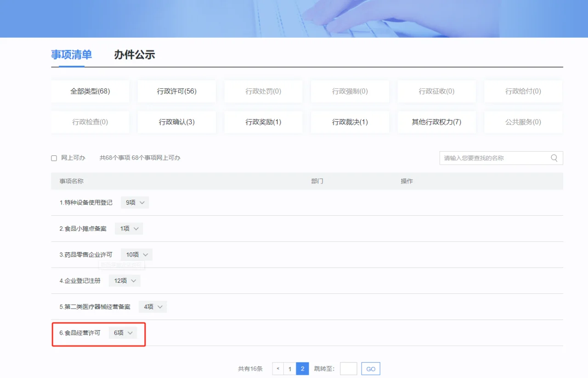Click the 事项名称 column header
This screenshot has height=378, width=588.
71,181
